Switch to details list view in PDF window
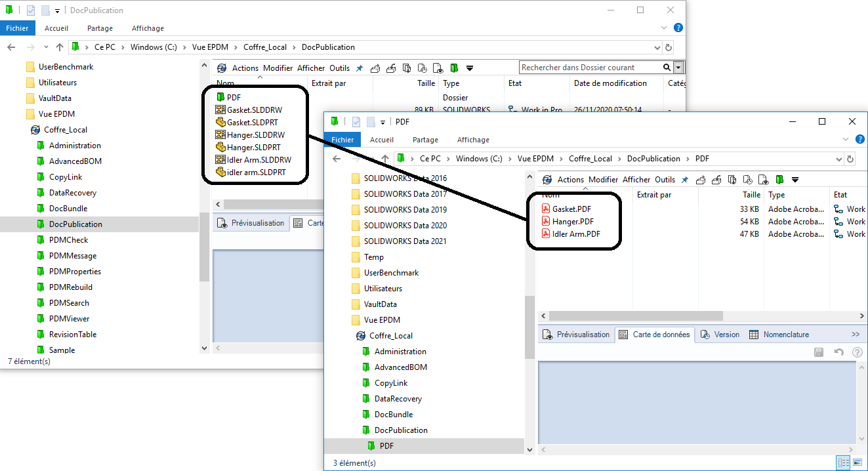Screen dimensions: 868x471 pyautogui.click(x=844, y=463)
